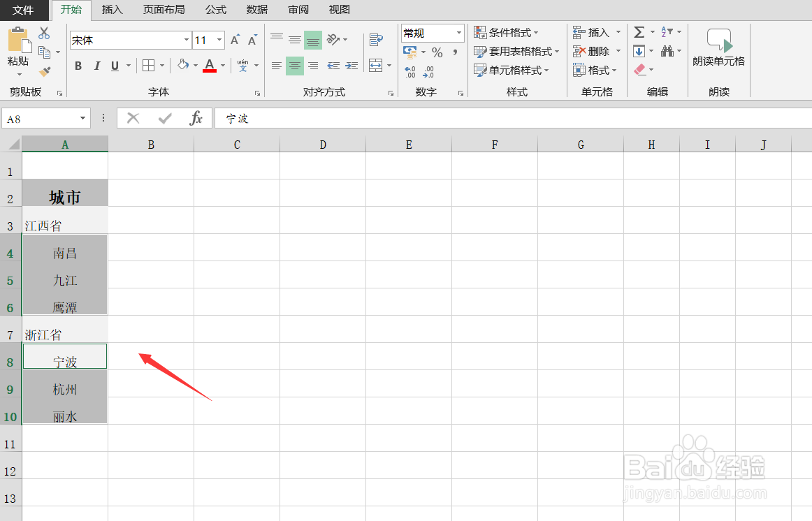The image size is (812, 521).
Task: Apply cell borders icon
Action: tap(149, 65)
